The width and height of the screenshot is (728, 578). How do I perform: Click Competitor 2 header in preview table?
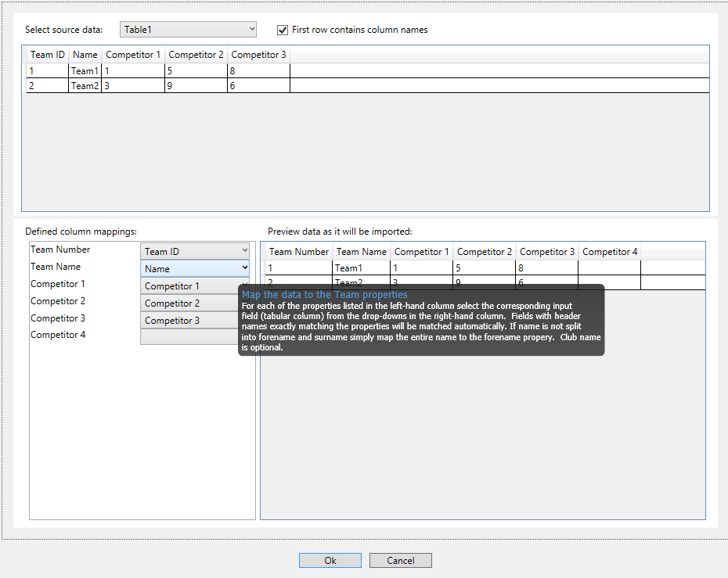tap(485, 252)
